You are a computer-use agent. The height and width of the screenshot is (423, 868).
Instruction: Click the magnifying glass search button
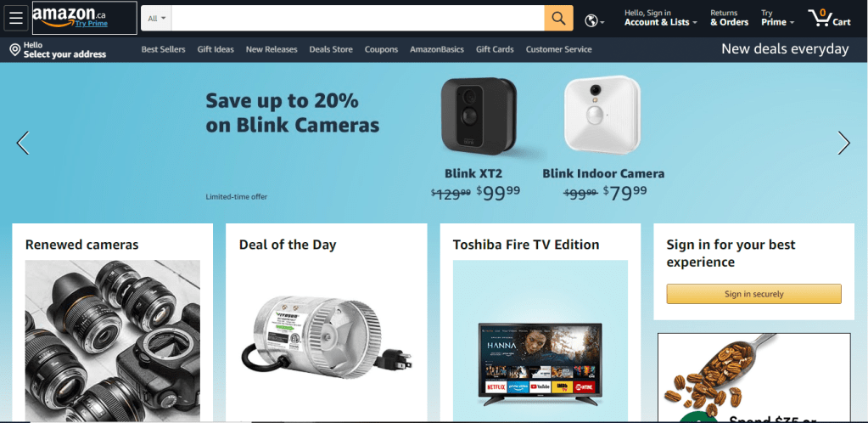click(558, 19)
